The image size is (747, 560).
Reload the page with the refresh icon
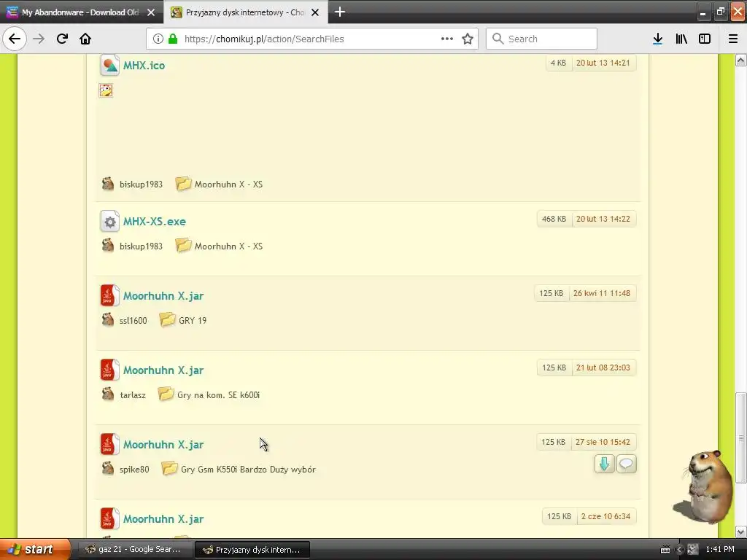pos(62,39)
